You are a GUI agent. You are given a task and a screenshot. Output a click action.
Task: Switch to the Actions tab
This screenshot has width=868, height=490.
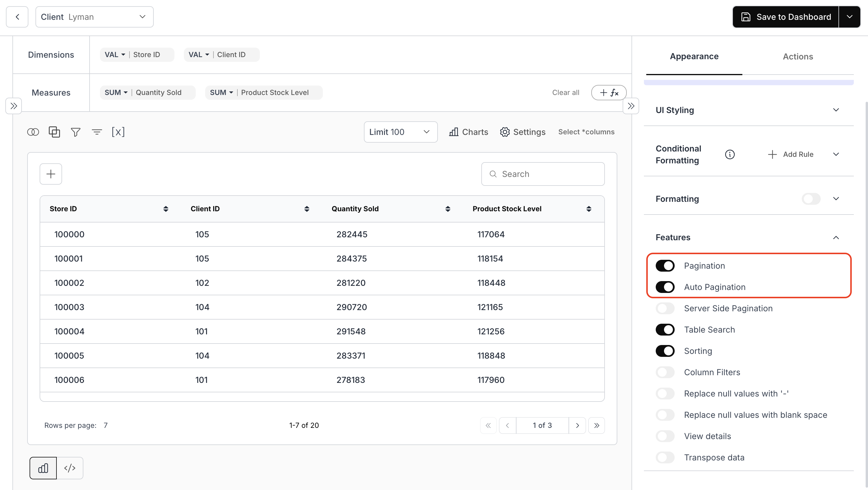tap(798, 56)
